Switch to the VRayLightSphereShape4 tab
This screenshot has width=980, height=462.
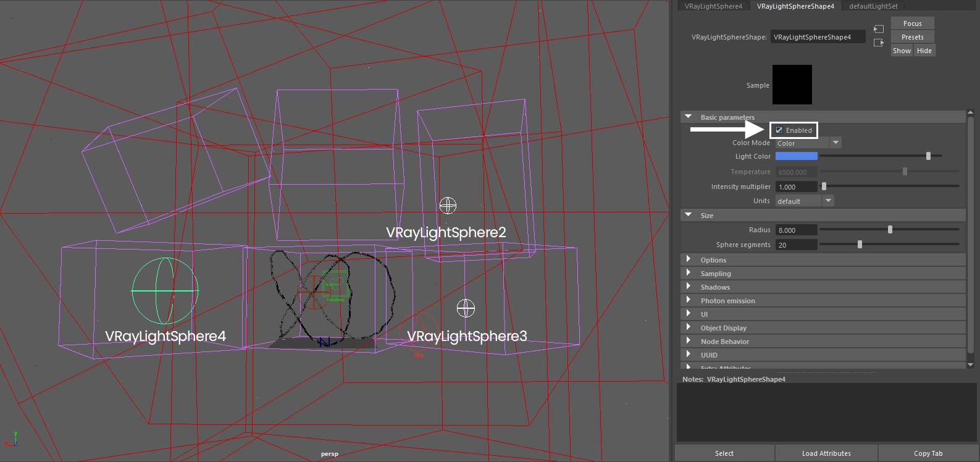pos(795,6)
